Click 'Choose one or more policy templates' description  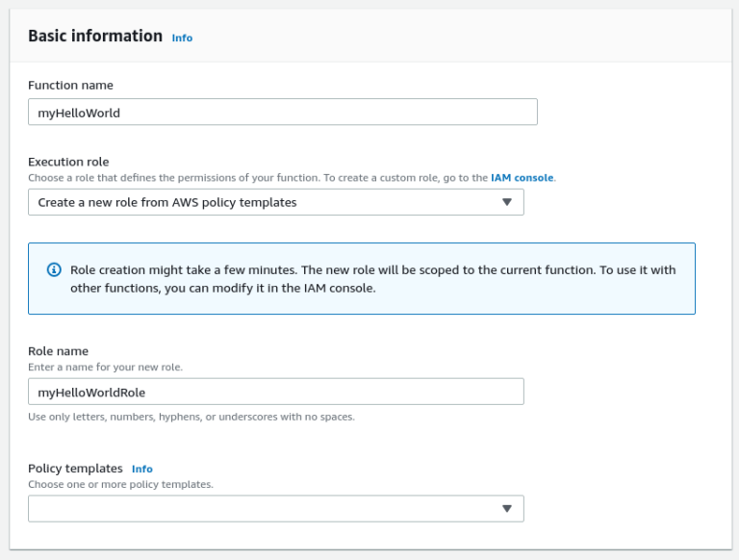120,484
